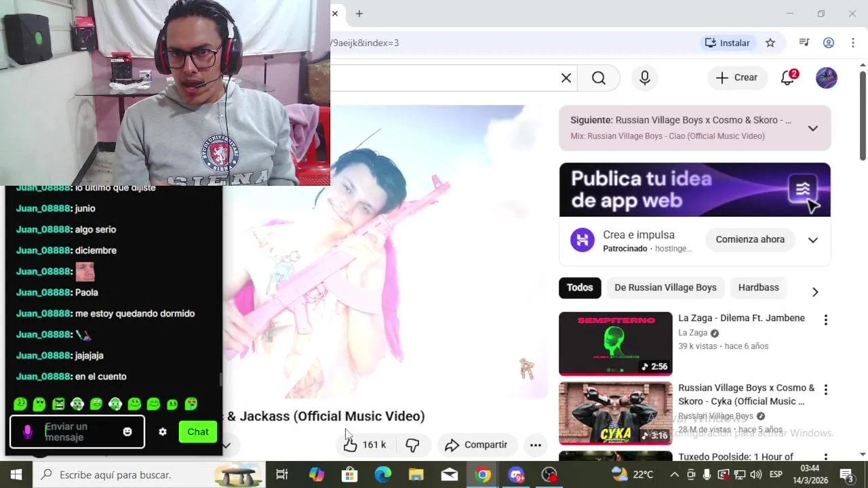The width and height of the screenshot is (868, 488).
Task: Click chat message 'me estoy quedando dormido'
Action: (135, 313)
